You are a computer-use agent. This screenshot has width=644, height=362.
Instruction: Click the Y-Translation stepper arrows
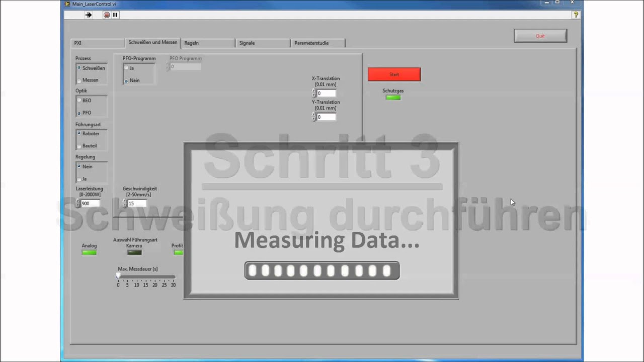tap(314, 117)
